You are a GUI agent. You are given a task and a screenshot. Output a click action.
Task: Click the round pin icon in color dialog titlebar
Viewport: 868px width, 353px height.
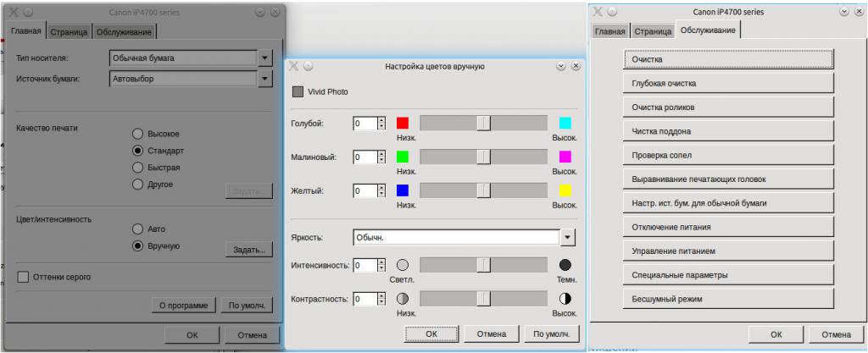coord(309,66)
